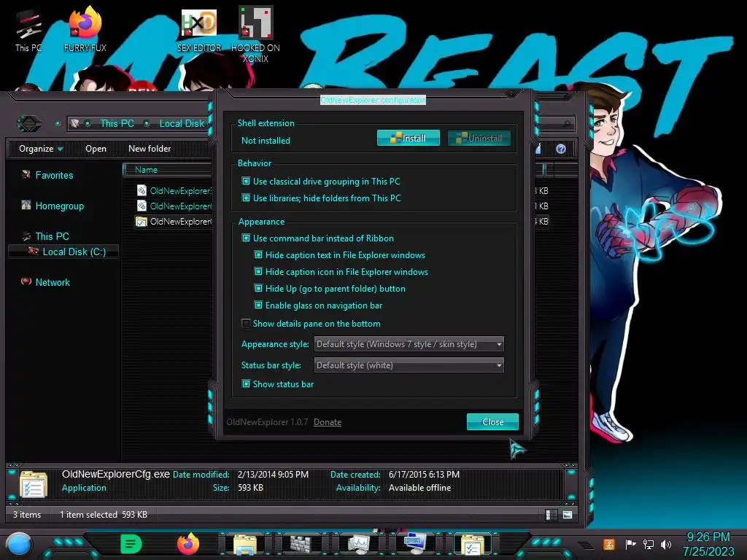Click the Local Disk (C:) drive icon

(x=34, y=251)
